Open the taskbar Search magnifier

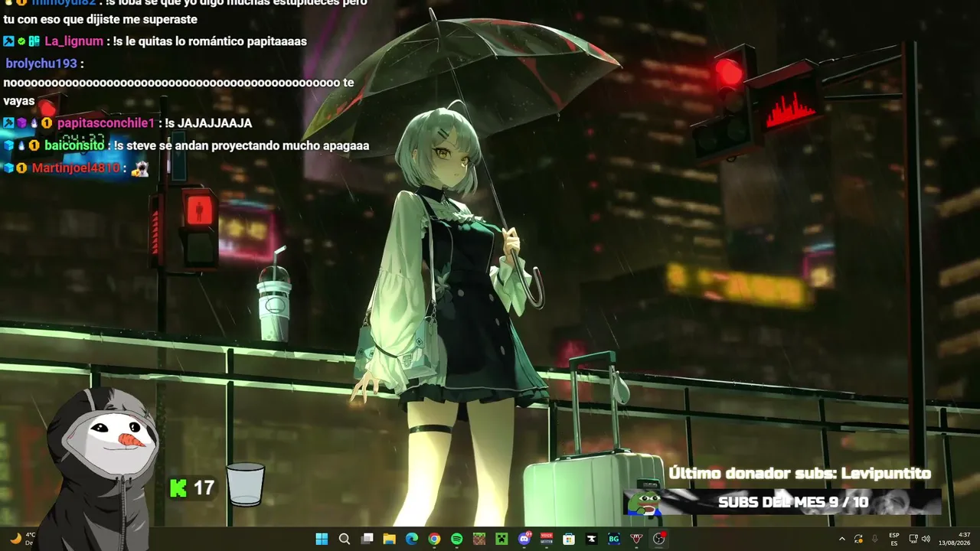pyautogui.click(x=345, y=539)
